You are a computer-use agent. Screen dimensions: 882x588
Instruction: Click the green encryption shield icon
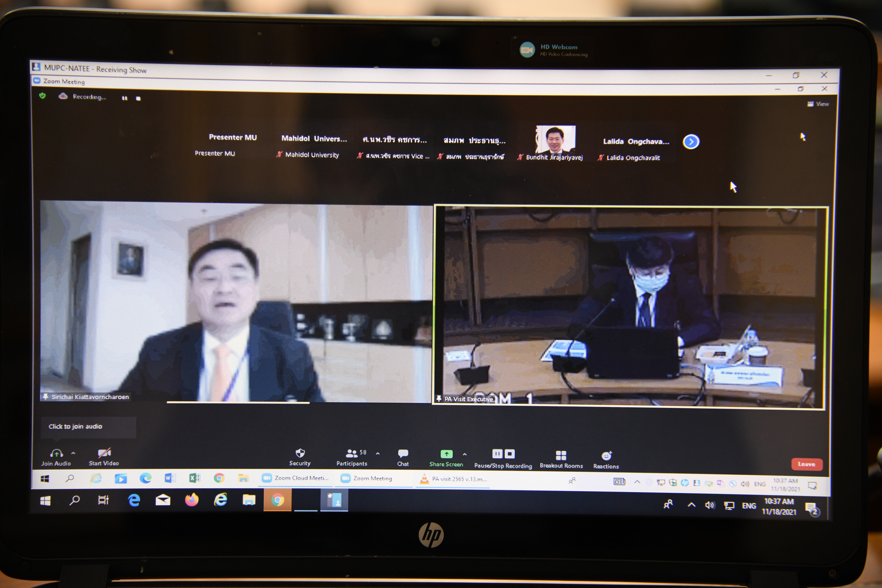(42, 96)
